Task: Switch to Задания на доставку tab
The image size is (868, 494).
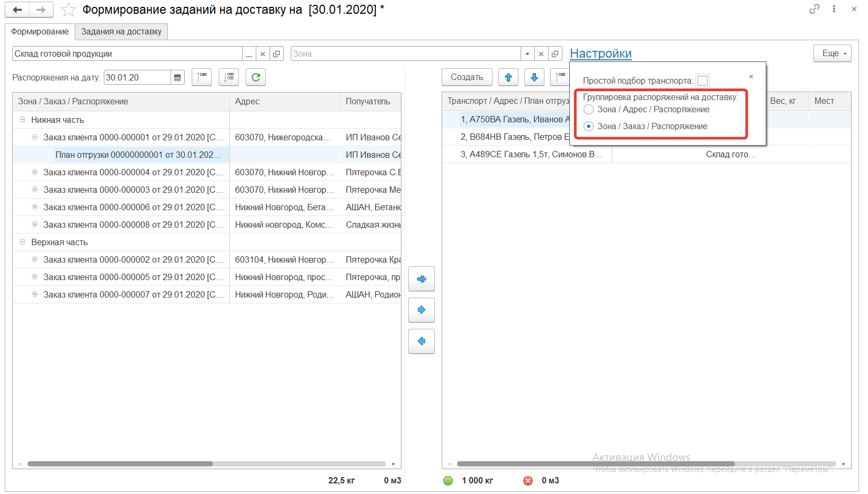Action: [121, 32]
